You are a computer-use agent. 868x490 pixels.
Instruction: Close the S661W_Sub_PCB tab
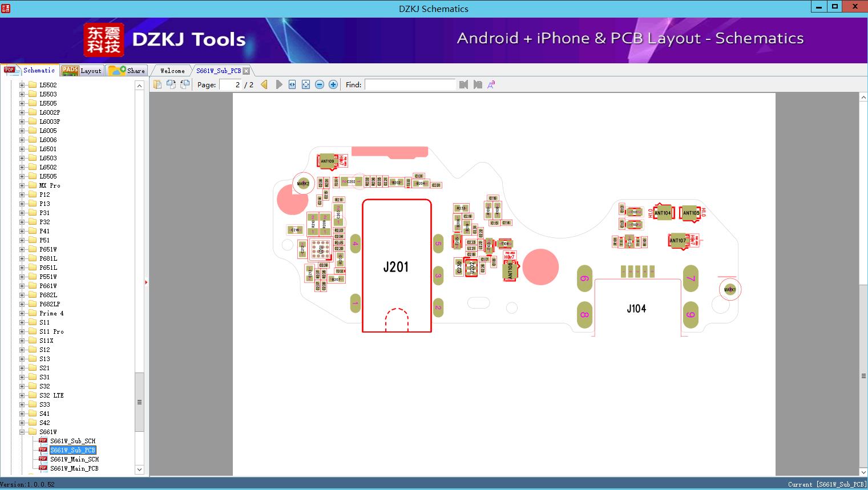click(247, 71)
